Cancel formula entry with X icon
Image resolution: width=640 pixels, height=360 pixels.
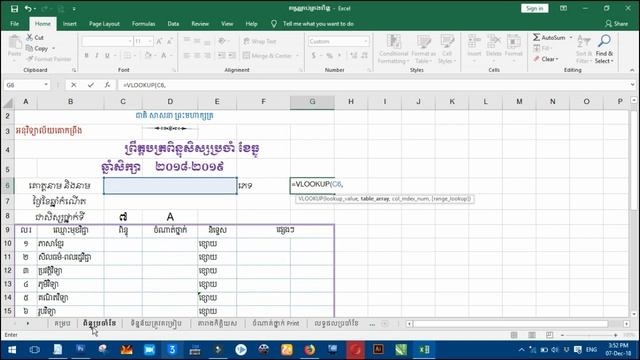(x=73, y=85)
